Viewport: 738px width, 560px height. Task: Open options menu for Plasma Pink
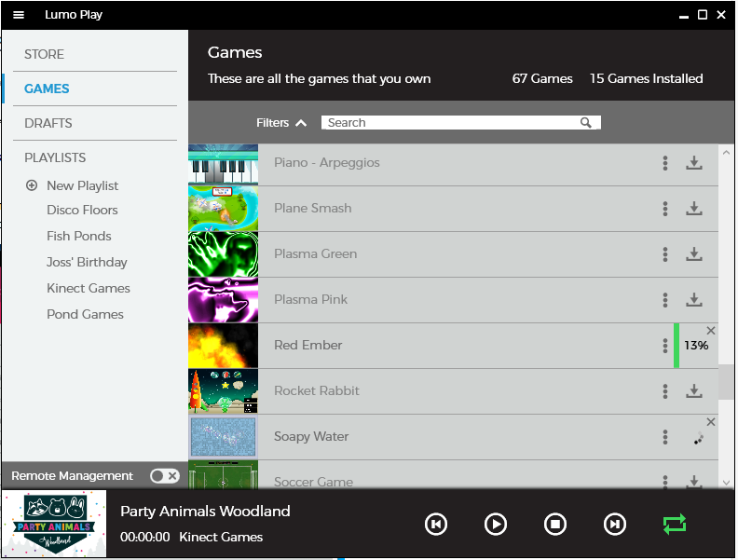665,300
